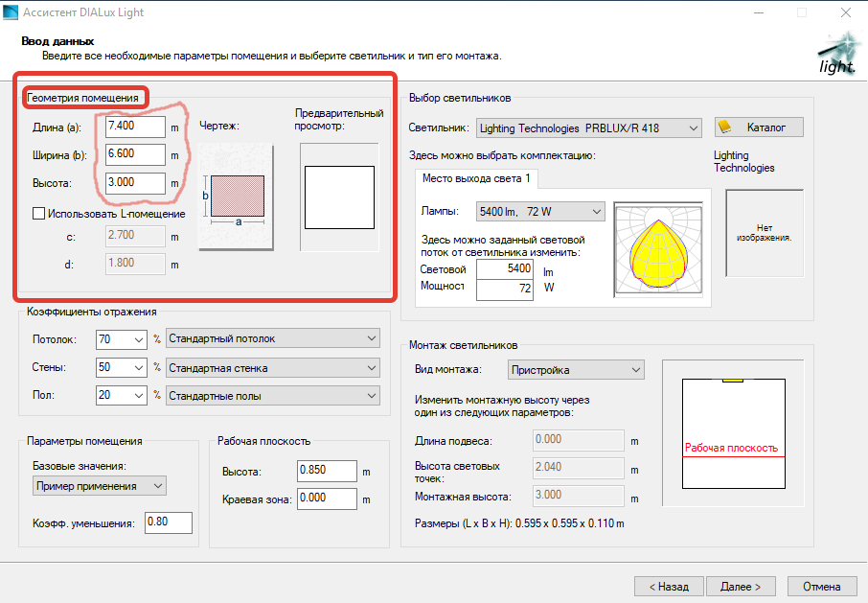Screen dimensions: 868x603
Task: Enable the L-shaped room checkbox
Action: pyautogui.click(x=39, y=214)
